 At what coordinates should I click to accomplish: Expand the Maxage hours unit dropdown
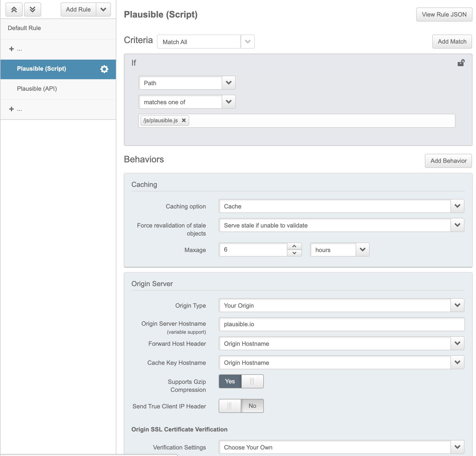339,250
